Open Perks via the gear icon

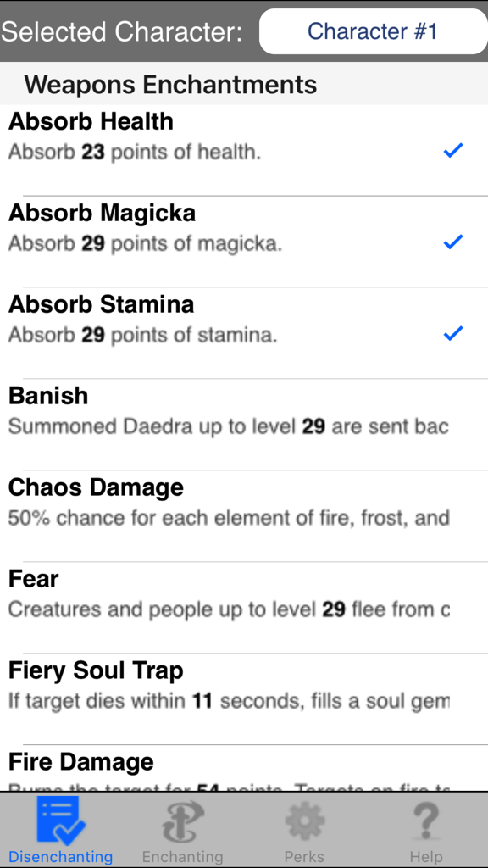(x=304, y=820)
